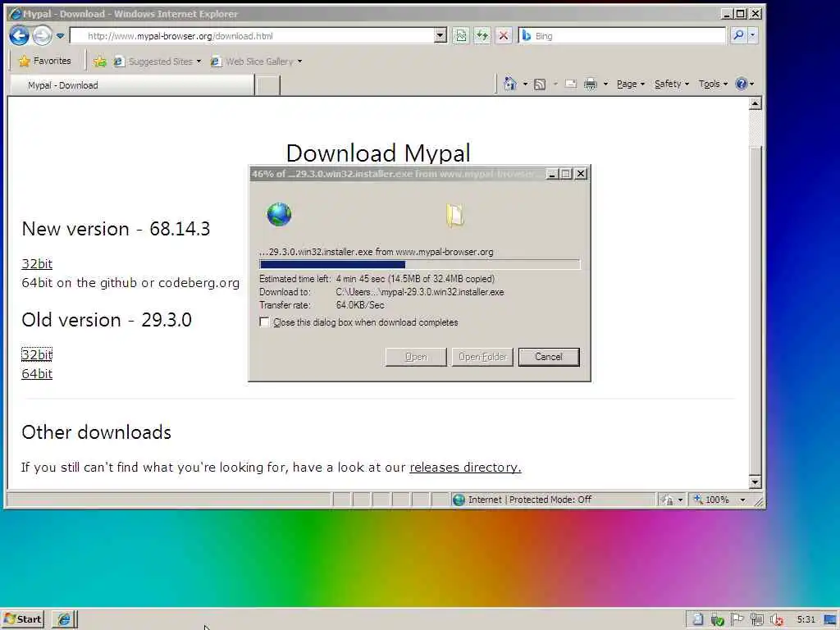Expand the Home button dropdown arrow
This screenshot has height=630, width=840.
pyautogui.click(x=526, y=84)
